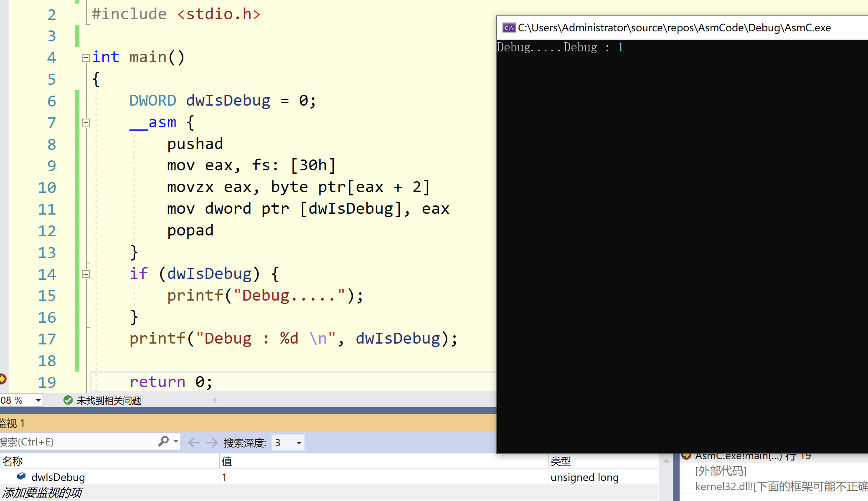Click the add-item-to-watch placeholder row
Viewport: 868px width, 501px height.
coord(329,493)
